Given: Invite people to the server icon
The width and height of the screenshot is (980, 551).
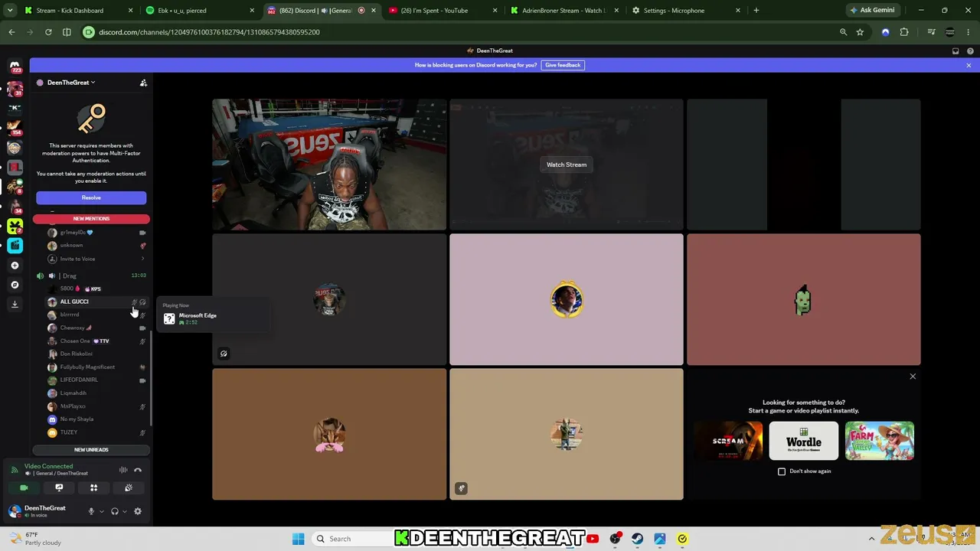Looking at the screenshot, I should coord(143,83).
